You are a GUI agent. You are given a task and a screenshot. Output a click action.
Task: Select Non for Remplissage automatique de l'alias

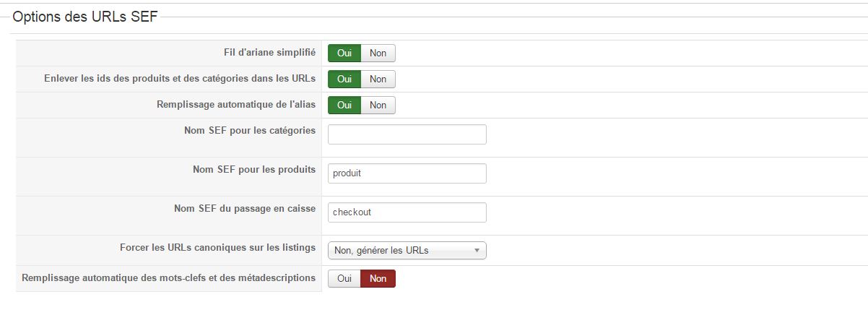[x=378, y=105]
